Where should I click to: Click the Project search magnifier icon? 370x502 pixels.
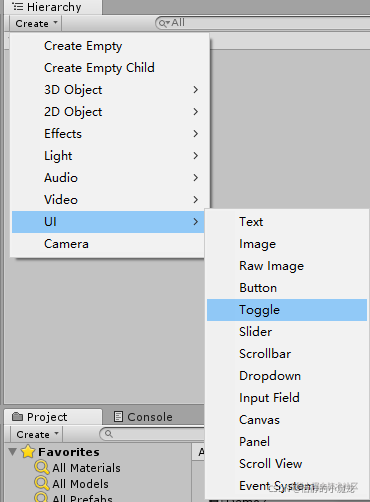tap(109, 434)
